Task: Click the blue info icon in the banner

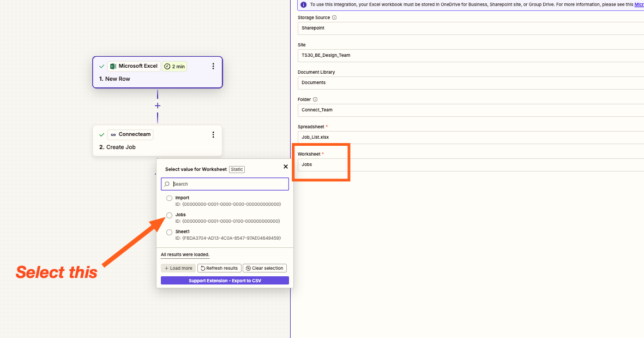Action: coord(304,4)
